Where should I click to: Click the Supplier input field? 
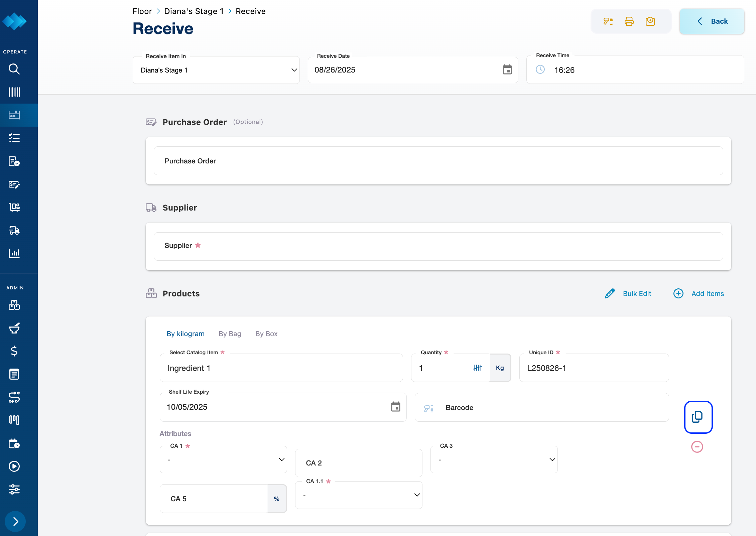(438, 246)
